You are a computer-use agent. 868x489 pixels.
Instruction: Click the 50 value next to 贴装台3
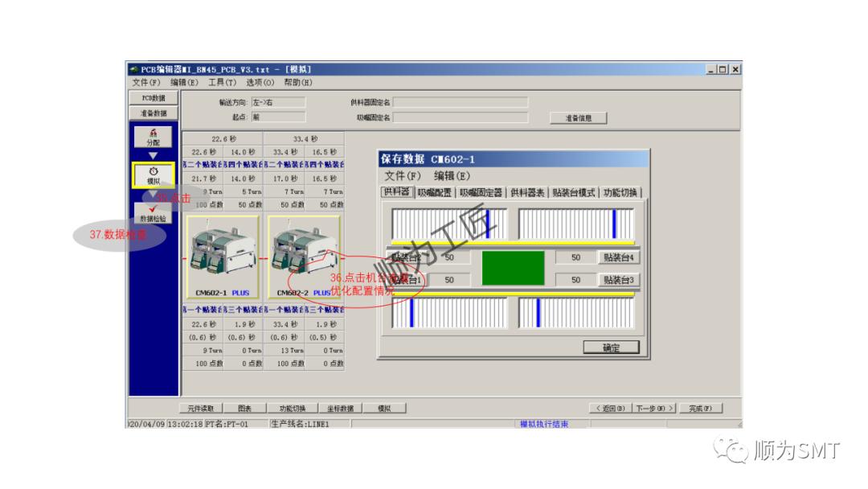[x=575, y=280]
